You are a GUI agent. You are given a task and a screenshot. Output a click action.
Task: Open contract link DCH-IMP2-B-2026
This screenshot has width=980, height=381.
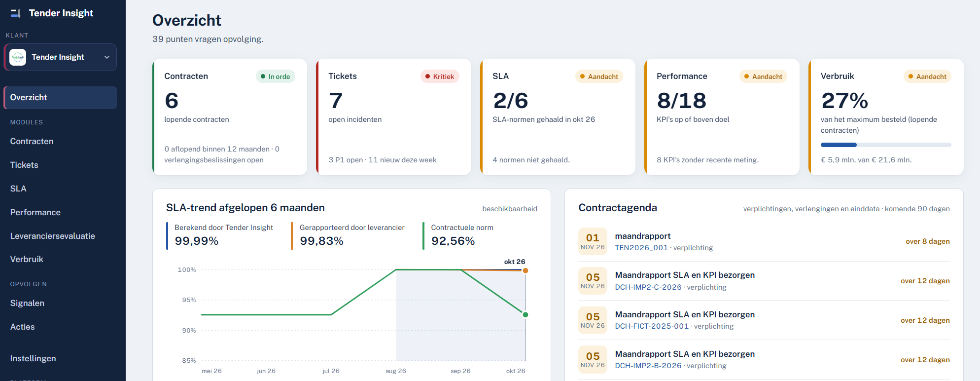pyautogui.click(x=648, y=366)
